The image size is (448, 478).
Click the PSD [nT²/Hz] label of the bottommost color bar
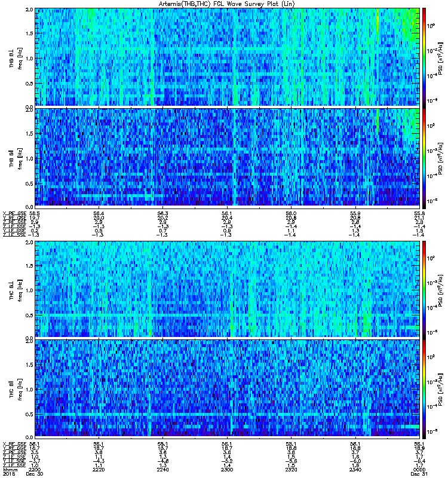pyautogui.click(x=440, y=390)
